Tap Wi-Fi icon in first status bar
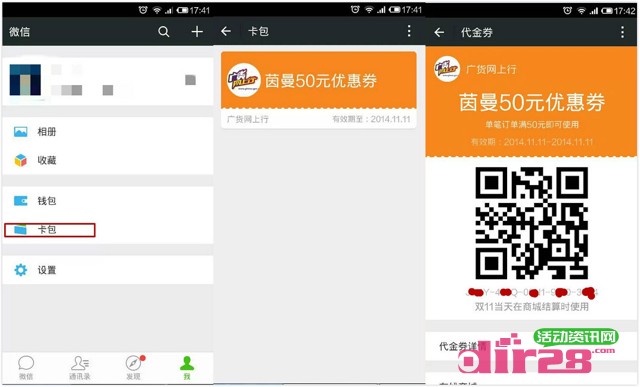 click(x=157, y=10)
